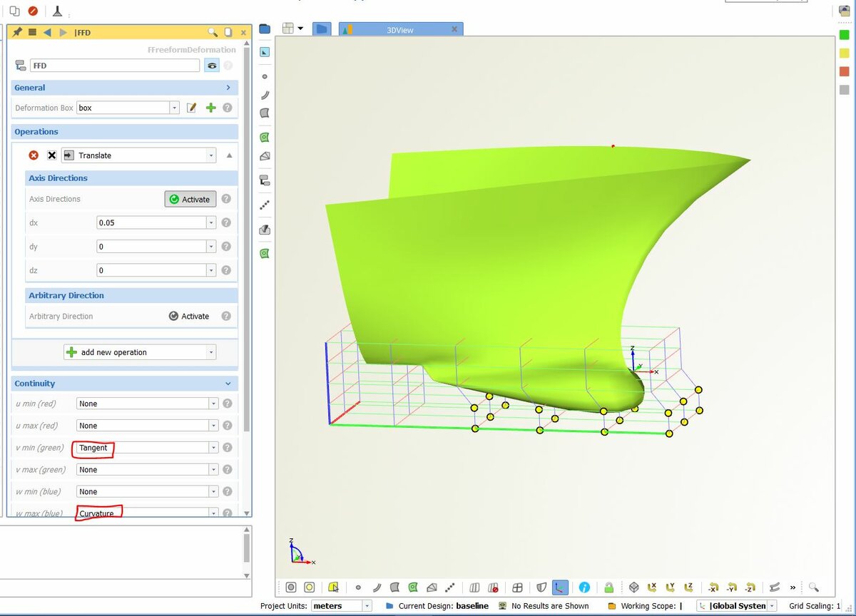Collapse the Translate operation with triangle
Image resolution: width=856 pixels, height=616 pixels.
[230, 155]
